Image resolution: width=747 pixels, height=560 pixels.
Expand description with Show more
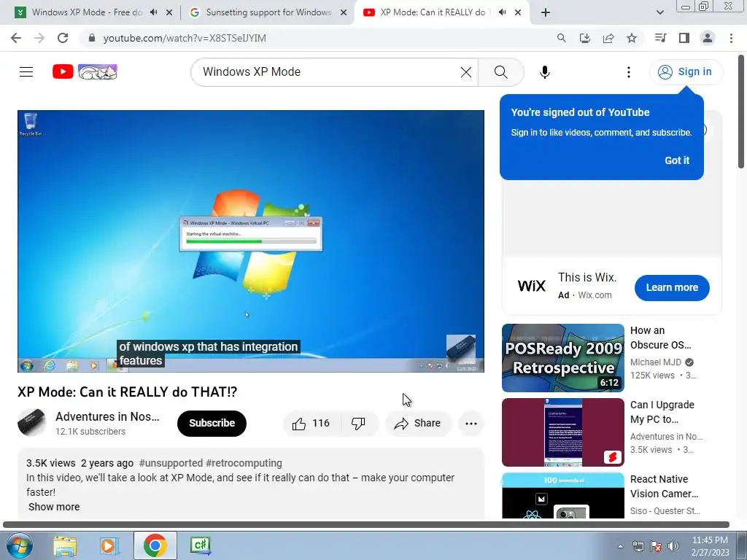click(x=54, y=507)
